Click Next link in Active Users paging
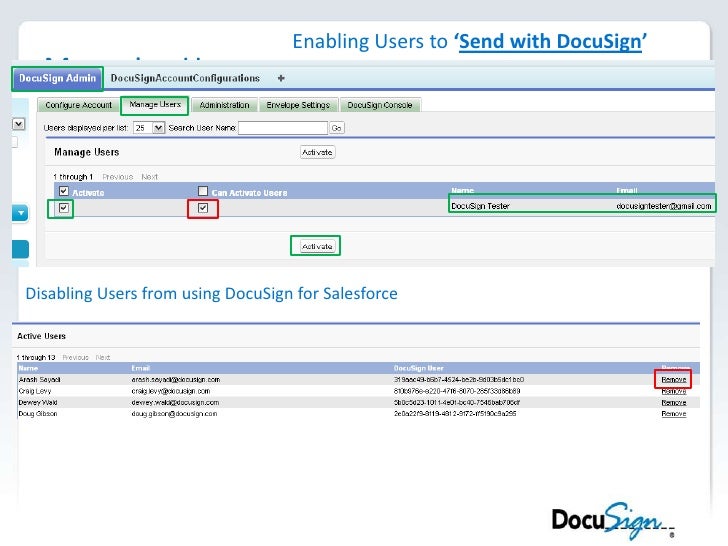Viewport: 728px width, 546px height. pyautogui.click(x=103, y=358)
